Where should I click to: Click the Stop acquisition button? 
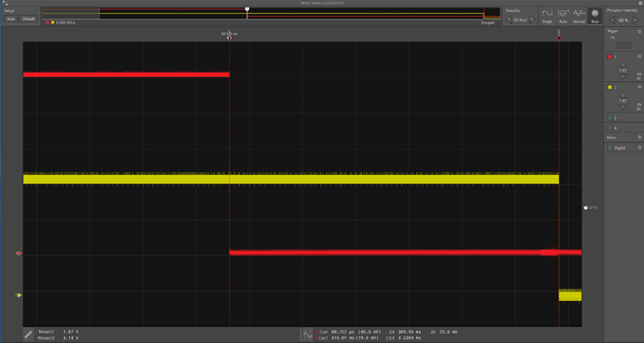tap(595, 17)
